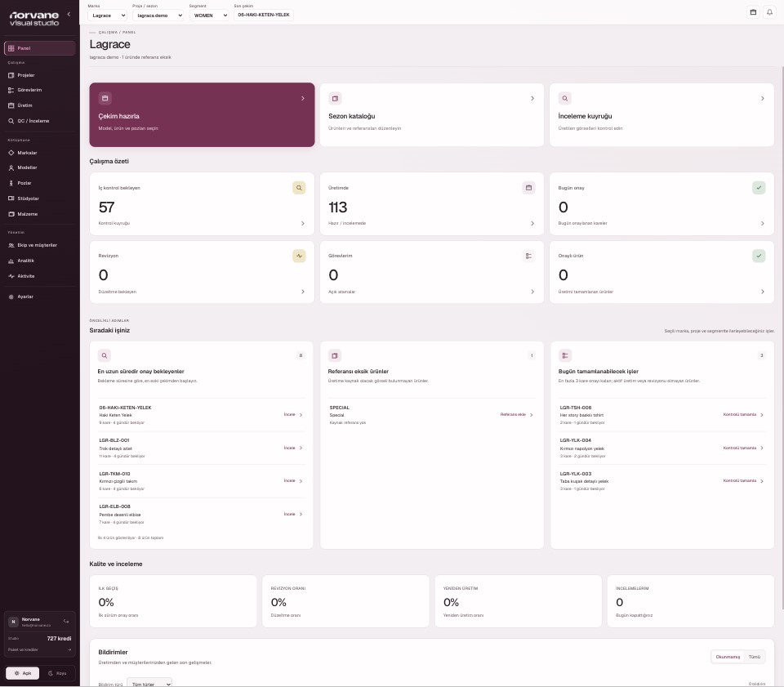Switch theme to Koyu (dark) mode
The image size is (784, 687).
point(57,673)
